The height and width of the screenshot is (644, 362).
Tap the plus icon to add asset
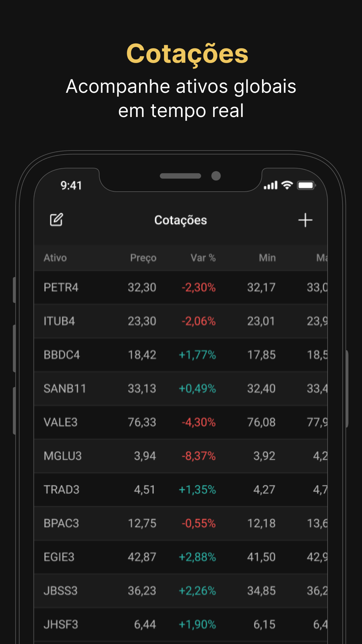(305, 220)
